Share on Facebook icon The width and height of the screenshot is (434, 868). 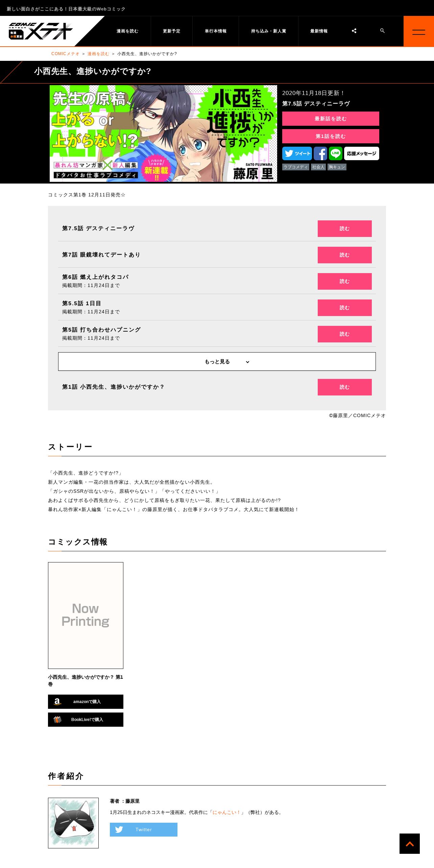point(320,153)
